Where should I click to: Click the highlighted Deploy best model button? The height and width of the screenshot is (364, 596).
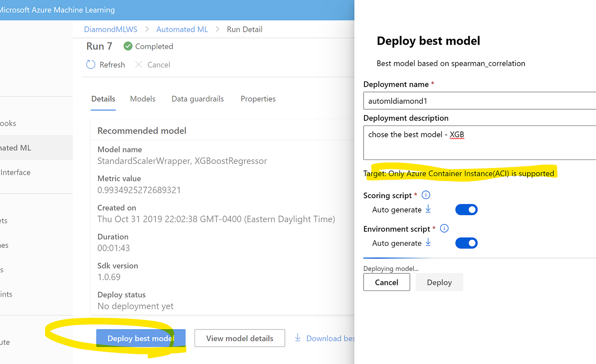point(140,338)
